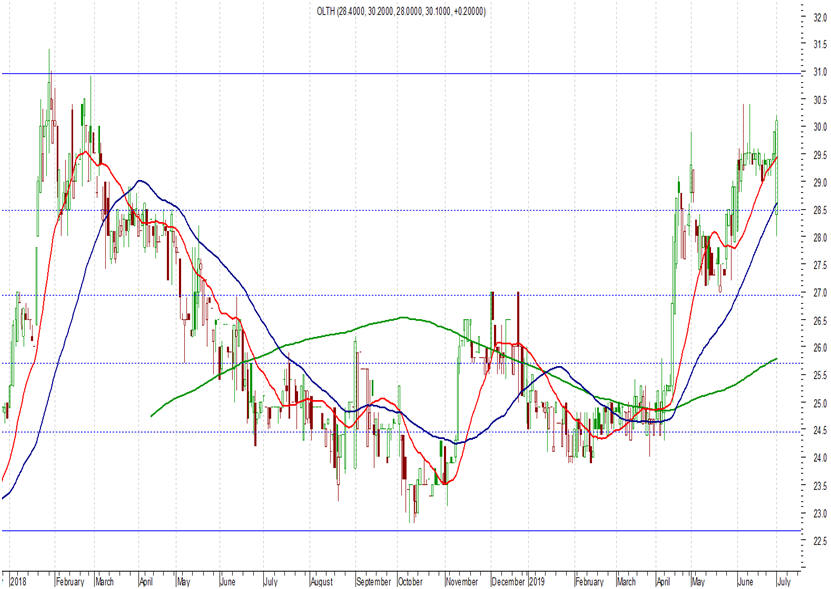Select the 26.5 price axis label
Image resolution: width=831 pixels, height=589 pixels.
820,320
